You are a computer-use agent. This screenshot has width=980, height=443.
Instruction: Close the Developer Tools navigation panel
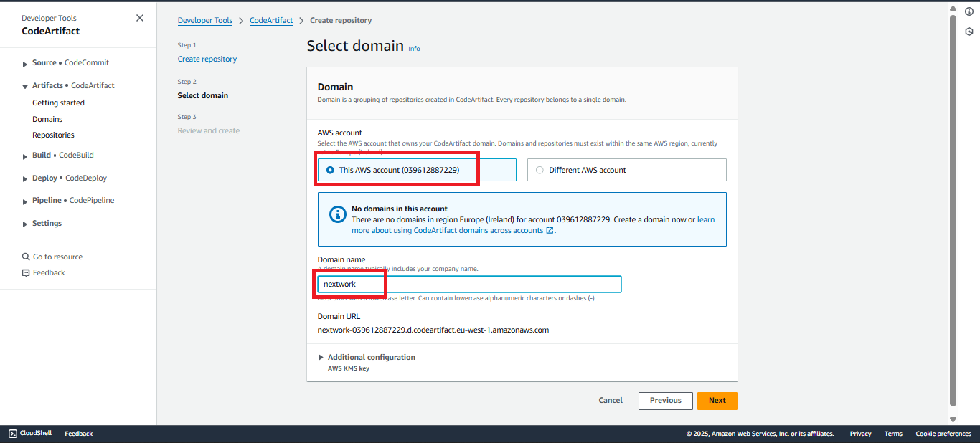140,18
